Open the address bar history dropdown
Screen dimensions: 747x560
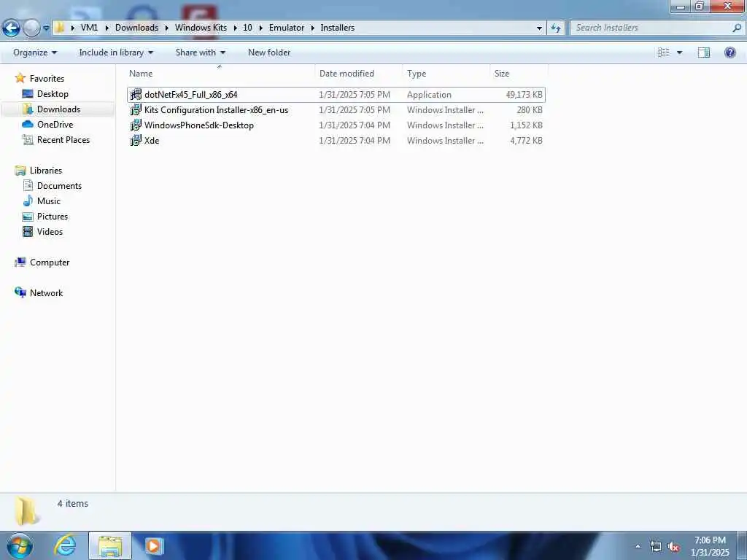539,28
